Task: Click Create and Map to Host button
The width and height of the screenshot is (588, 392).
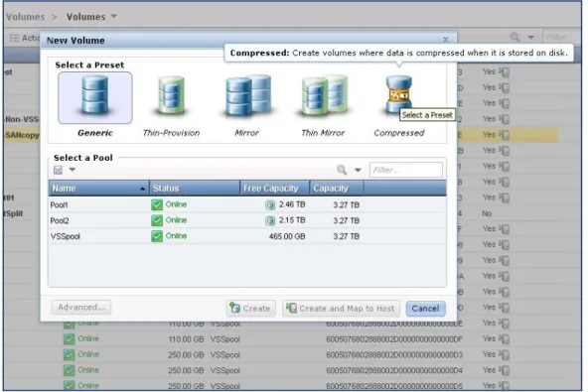Action: coord(341,309)
